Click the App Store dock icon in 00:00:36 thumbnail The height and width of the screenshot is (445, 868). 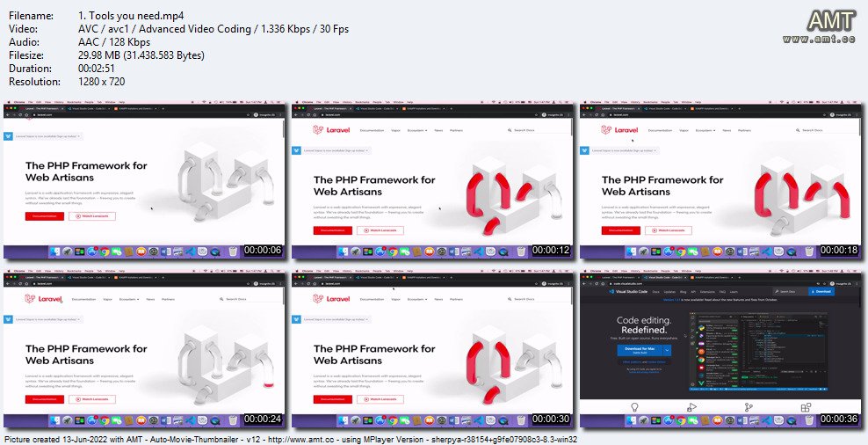tap(669, 420)
